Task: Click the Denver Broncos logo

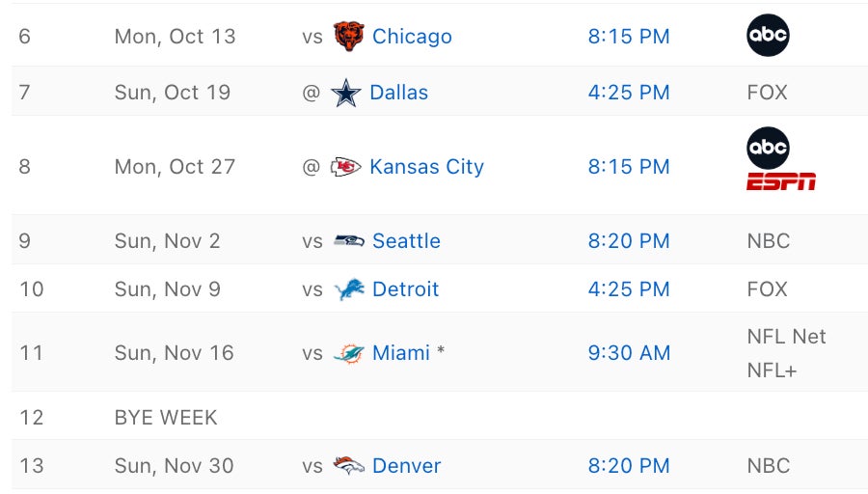Action: pos(348,466)
